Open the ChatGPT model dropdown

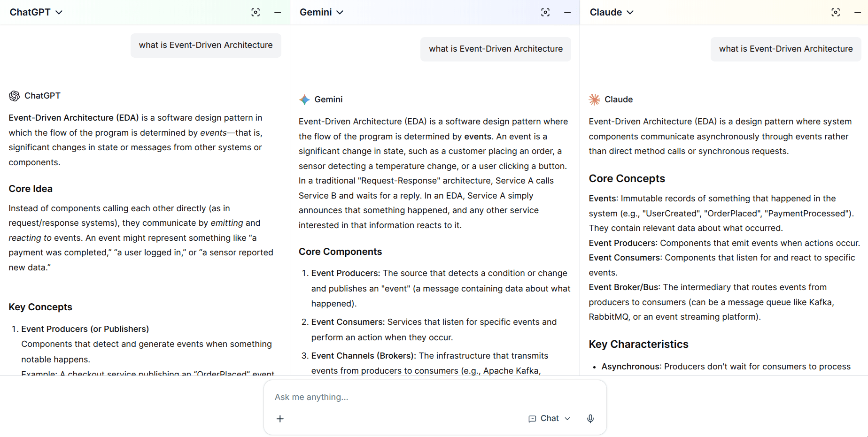coord(36,12)
